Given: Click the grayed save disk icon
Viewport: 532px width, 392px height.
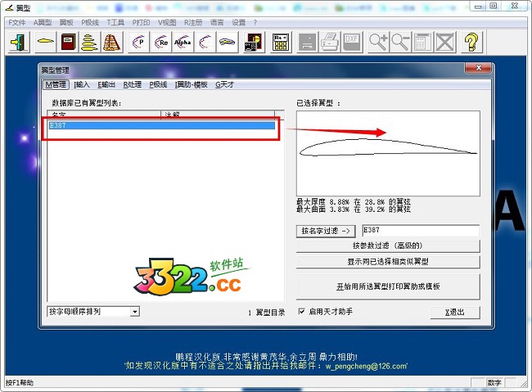Looking at the screenshot, I should click(308, 42).
